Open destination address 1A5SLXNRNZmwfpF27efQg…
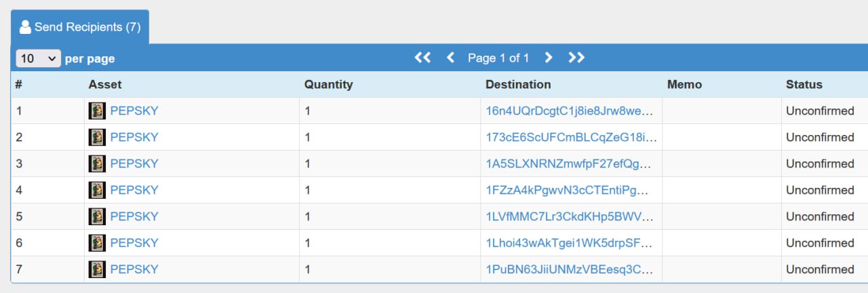The image size is (868, 293). tap(569, 163)
